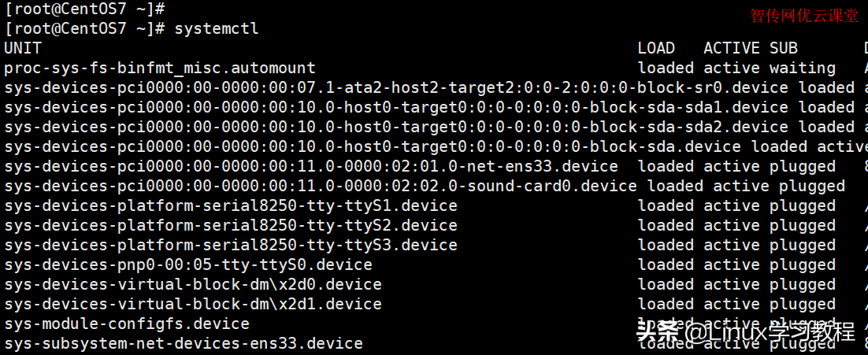Image resolution: width=868 pixels, height=355 pixels.
Task: Click the waiting status of automount unit
Action: 802,68
